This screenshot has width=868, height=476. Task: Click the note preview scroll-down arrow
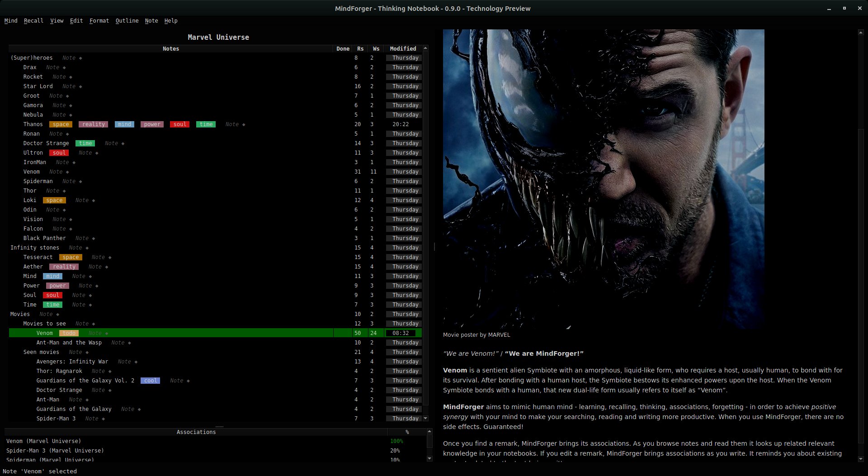[x=860, y=459]
